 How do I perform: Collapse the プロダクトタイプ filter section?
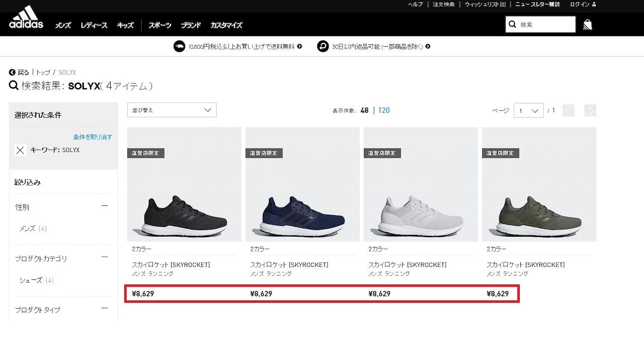tap(105, 308)
